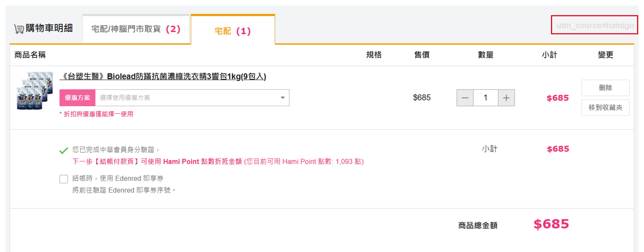This screenshot has height=252, width=644.
Task: Open the 《台塑生醫》Biolead product title link
Action: 163,76
